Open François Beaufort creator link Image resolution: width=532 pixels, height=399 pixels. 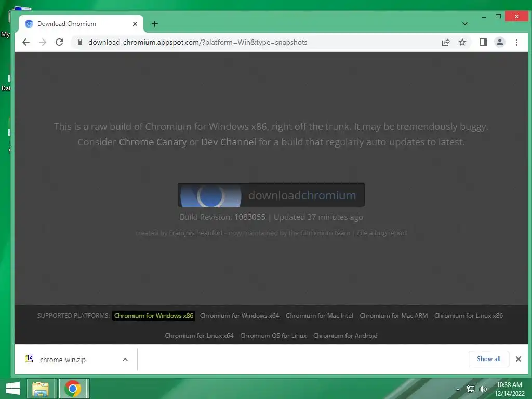(x=196, y=233)
